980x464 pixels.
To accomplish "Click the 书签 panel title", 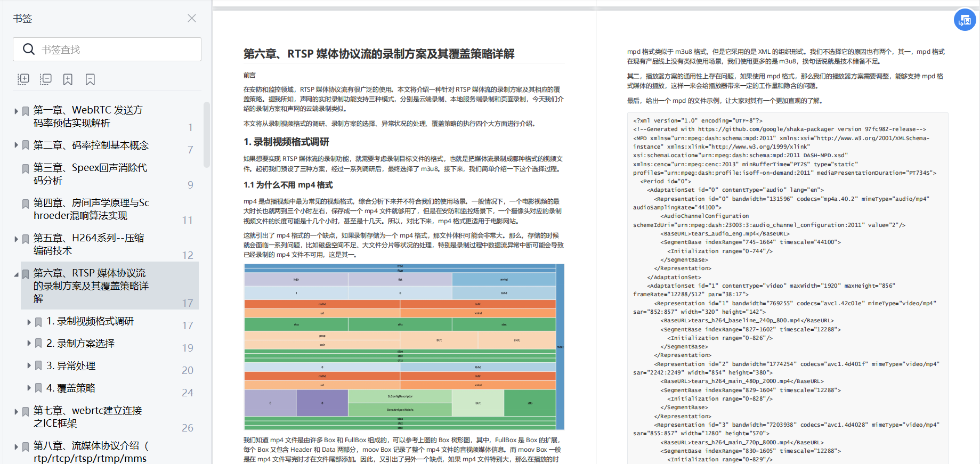I will pos(22,18).
